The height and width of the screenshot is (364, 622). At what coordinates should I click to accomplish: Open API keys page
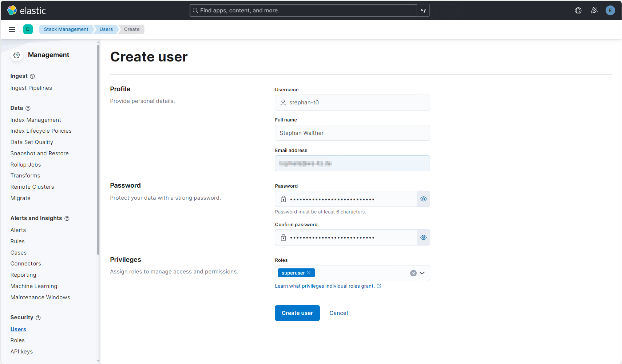point(22,352)
